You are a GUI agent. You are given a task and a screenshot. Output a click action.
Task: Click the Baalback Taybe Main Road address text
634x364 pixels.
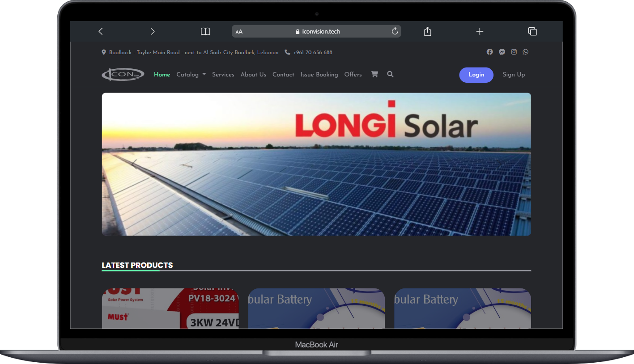pos(194,52)
